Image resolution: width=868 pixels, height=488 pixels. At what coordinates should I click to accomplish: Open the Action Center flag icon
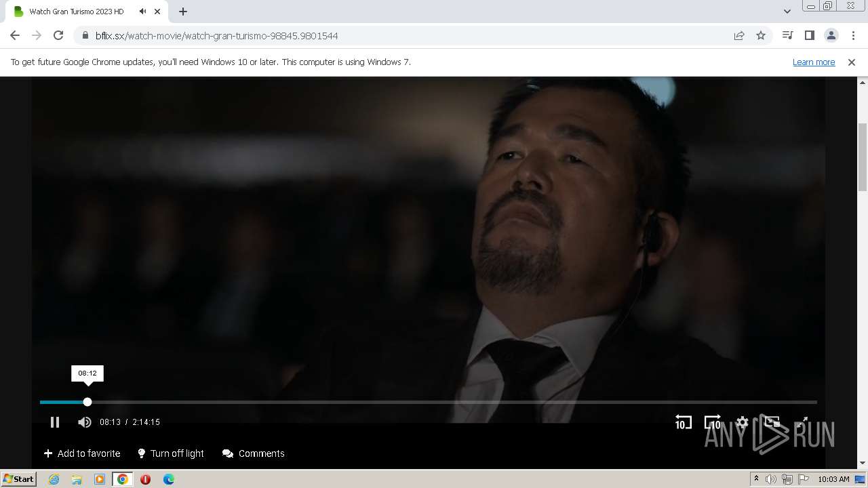coord(804,479)
